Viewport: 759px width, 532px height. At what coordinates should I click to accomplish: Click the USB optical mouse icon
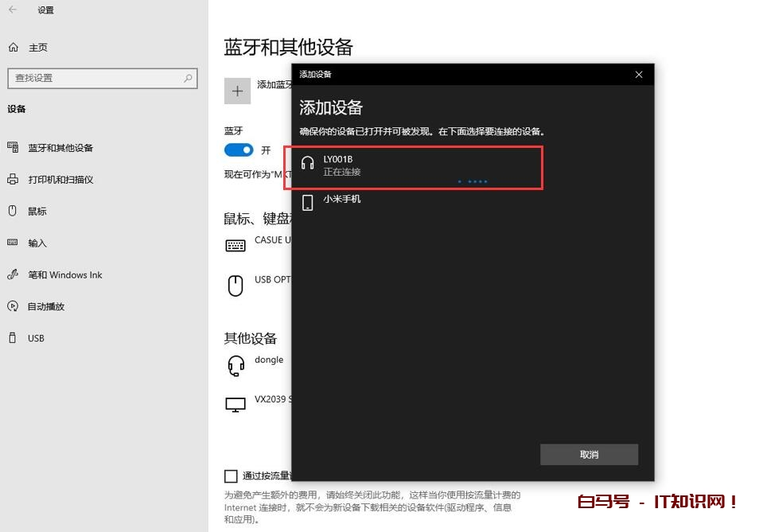[x=235, y=285]
